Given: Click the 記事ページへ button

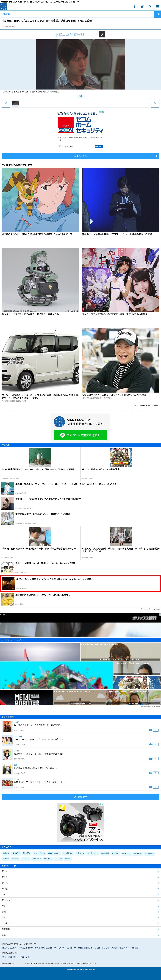Looking at the screenshot, I should tap(80, 156).
